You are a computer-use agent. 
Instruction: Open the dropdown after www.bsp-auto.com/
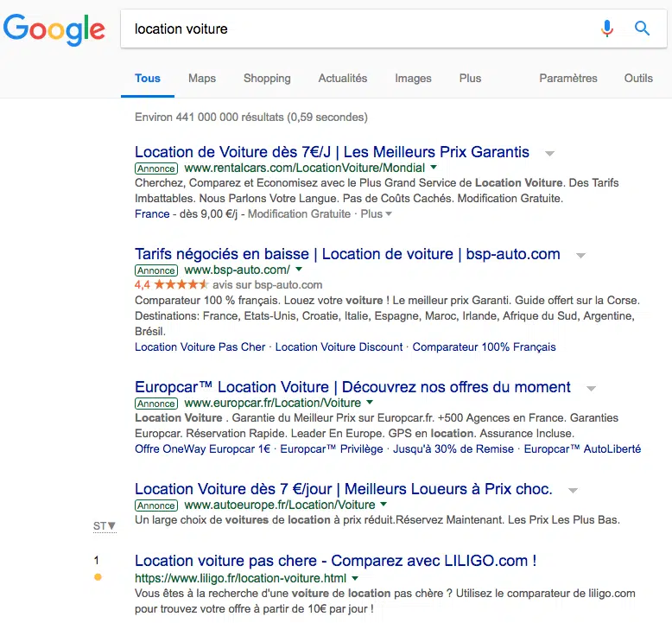point(299,270)
